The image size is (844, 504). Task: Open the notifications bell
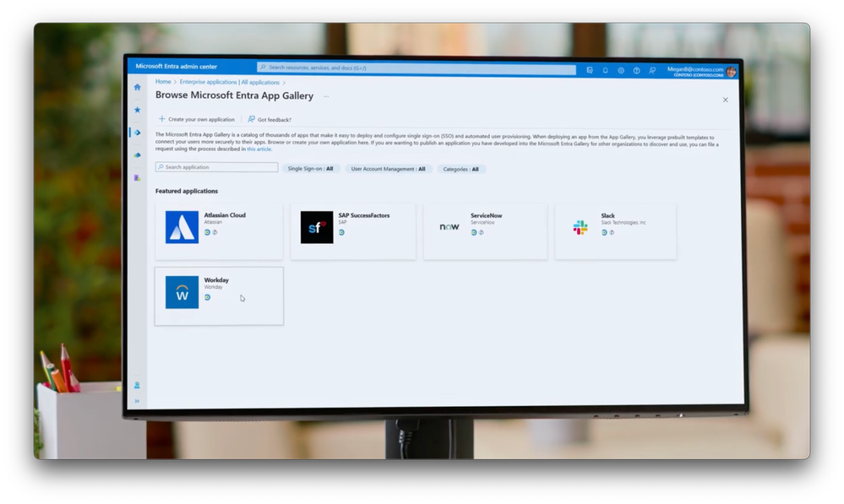point(605,70)
